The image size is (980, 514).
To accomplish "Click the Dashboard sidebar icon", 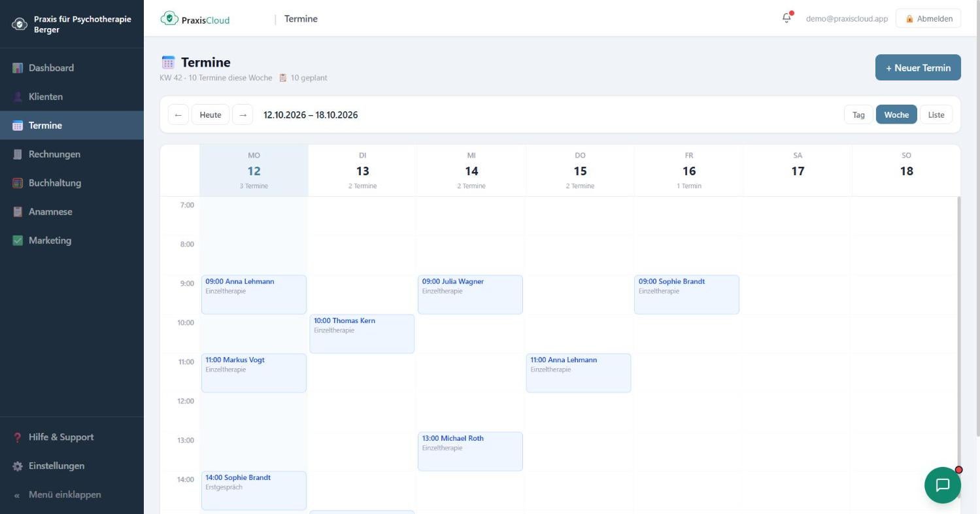I will click(18, 68).
